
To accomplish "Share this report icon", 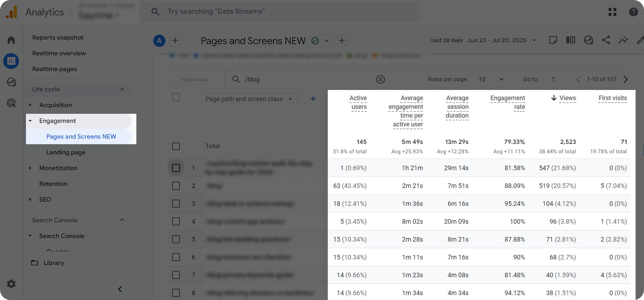I will [606, 40].
